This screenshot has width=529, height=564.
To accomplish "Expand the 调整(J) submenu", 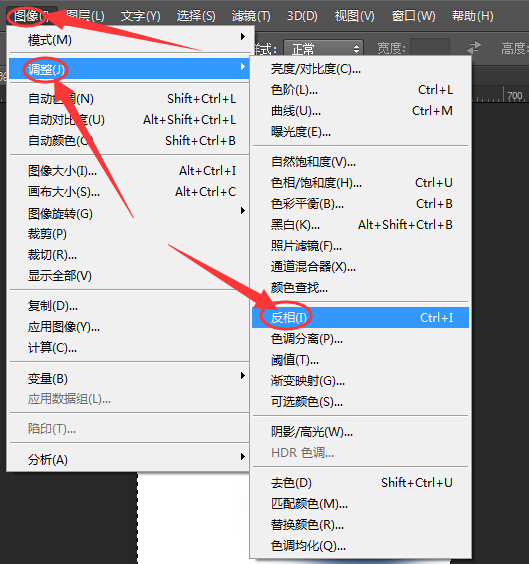I will [129, 69].
